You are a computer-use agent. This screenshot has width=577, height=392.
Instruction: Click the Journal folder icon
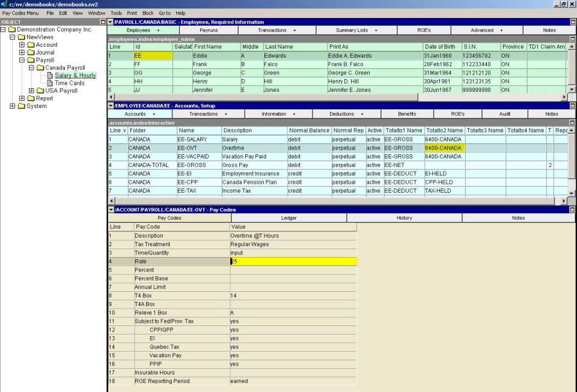(31, 52)
